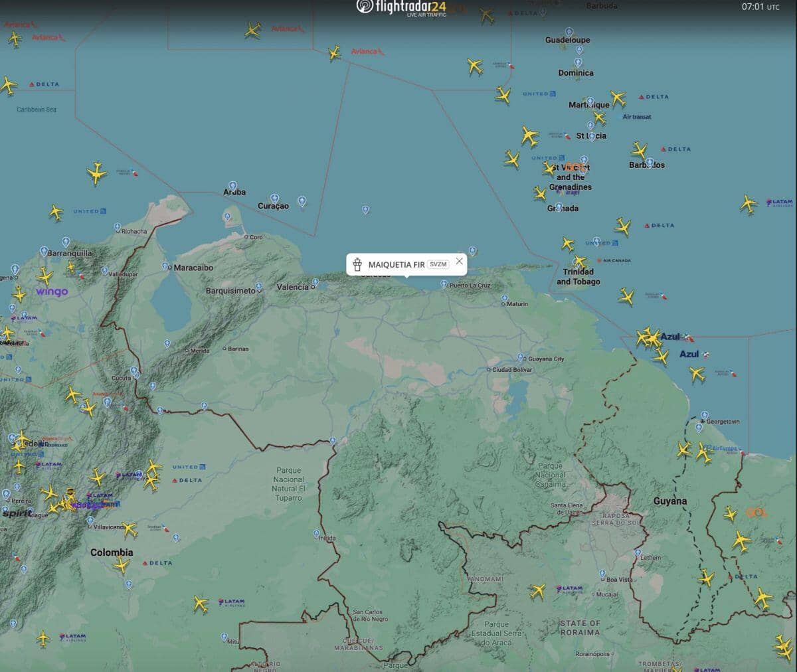Click the Guadeloupe airport pin
797x672 pixels.
[569, 31]
